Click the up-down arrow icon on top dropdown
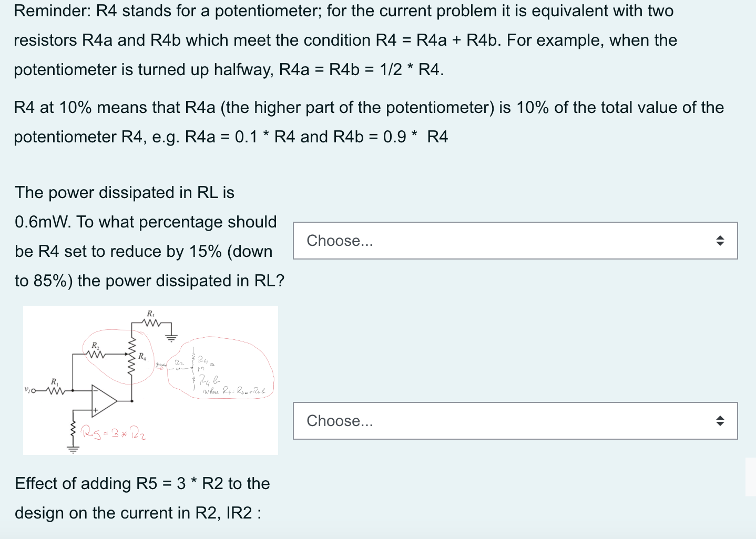This screenshot has height=539, width=756. point(720,240)
